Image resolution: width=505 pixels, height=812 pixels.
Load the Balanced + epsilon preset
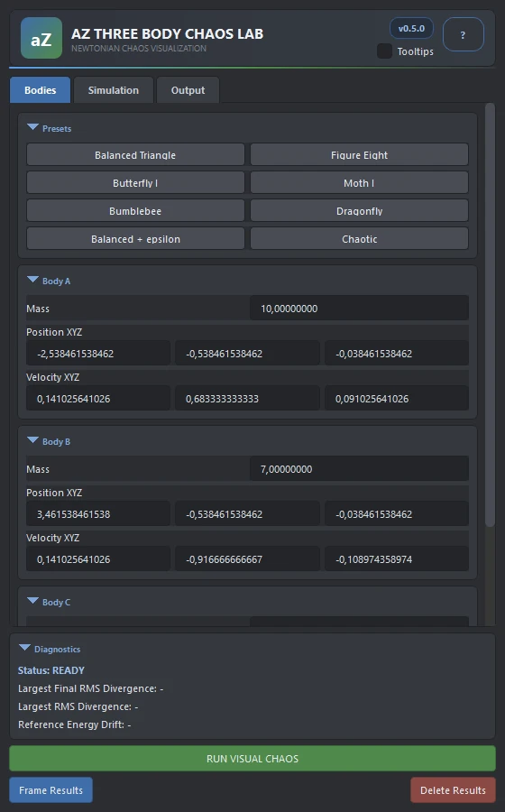click(135, 239)
